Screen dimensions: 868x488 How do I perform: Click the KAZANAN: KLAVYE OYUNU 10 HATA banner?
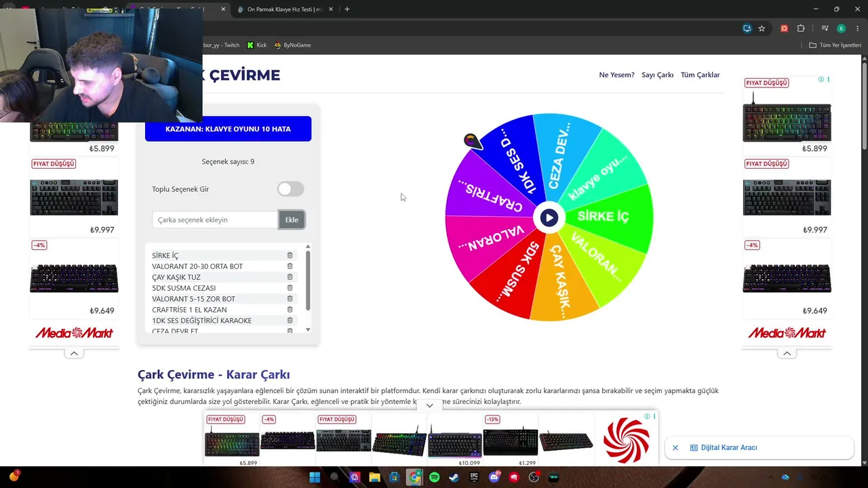pyautogui.click(x=228, y=129)
